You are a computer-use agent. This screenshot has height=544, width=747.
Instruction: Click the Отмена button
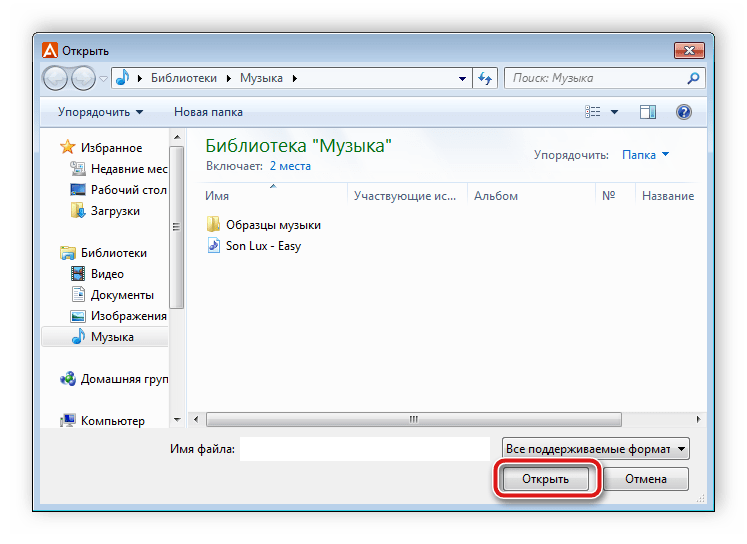click(646, 479)
